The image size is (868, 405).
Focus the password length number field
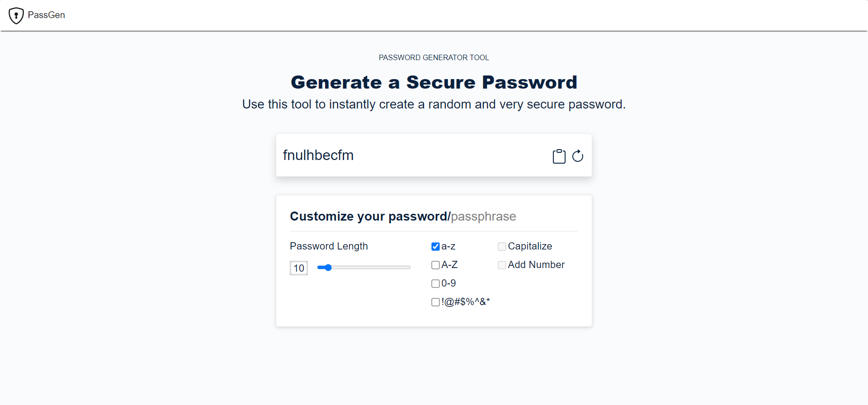tap(299, 268)
